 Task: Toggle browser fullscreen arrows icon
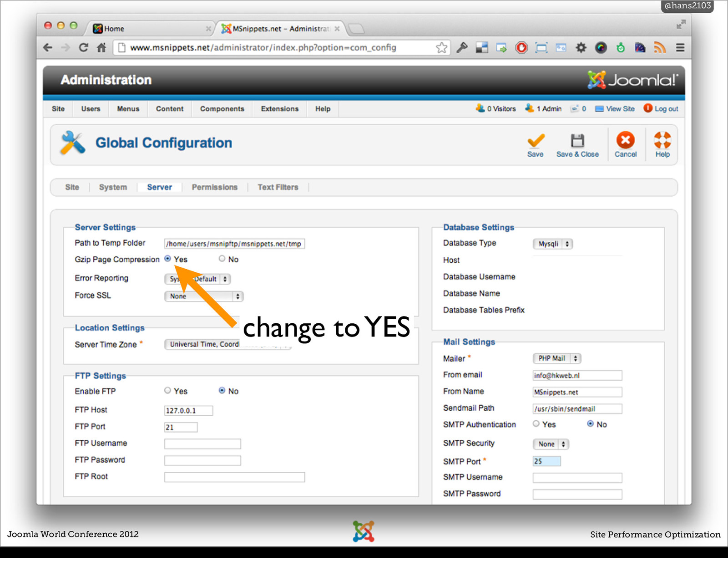coord(681,24)
